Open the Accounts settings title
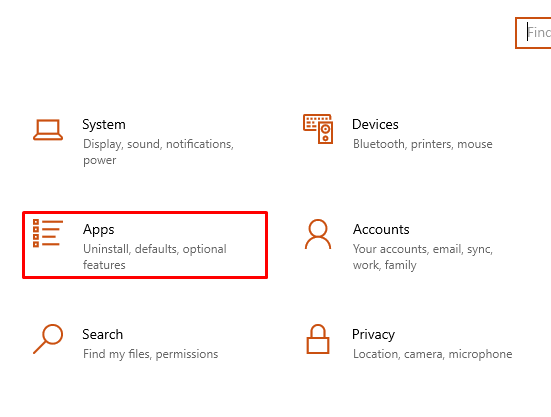Screen dimensions: 551x417 click(381, 229)
